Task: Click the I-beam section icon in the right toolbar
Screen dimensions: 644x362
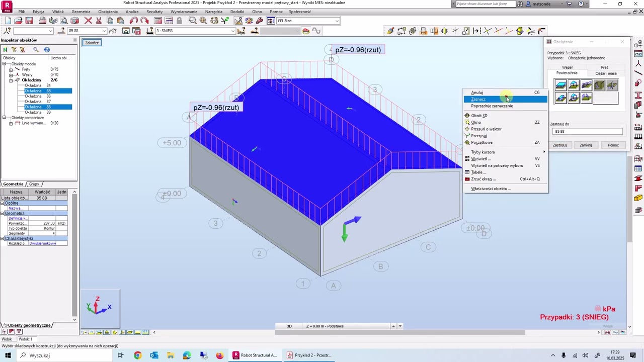Action: 638,95
